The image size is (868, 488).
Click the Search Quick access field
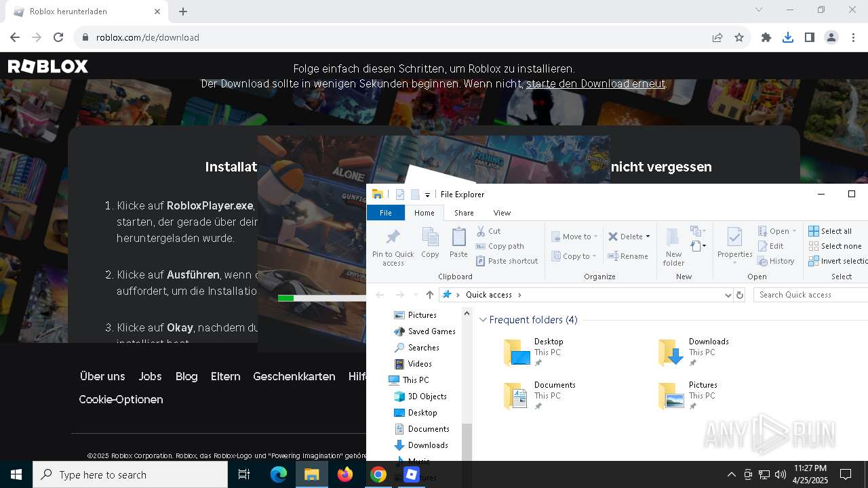click(x=811, y=295)
